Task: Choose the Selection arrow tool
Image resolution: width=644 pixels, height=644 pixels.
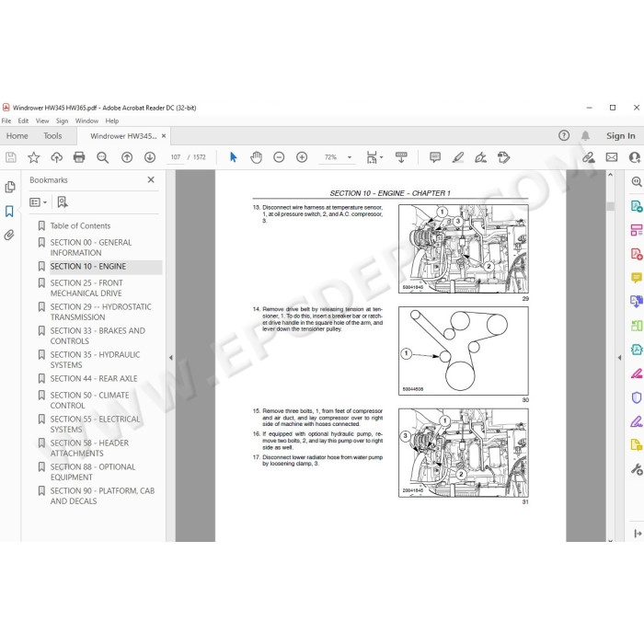Action: 234,157
